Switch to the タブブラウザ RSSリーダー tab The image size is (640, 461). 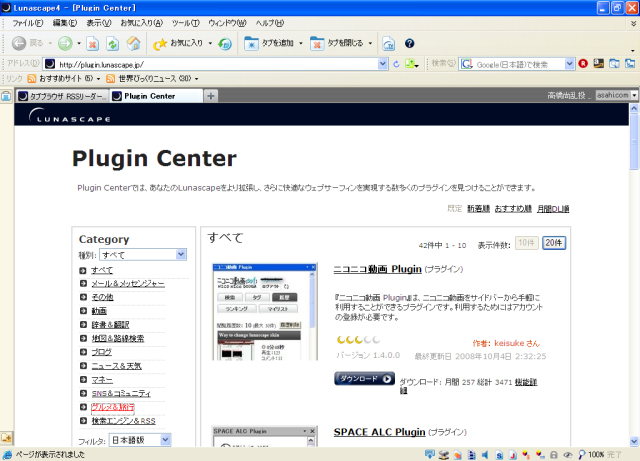pyautogui.click(x=63, y=96)
